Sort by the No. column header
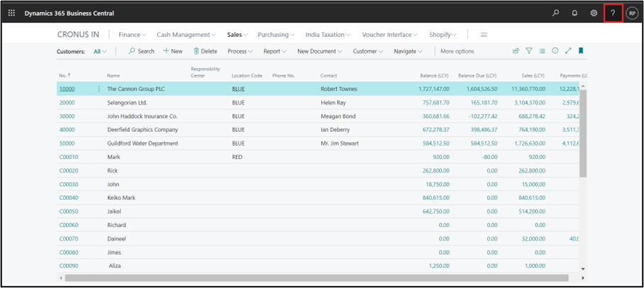 pyautogui.click(x=65, y=76)
